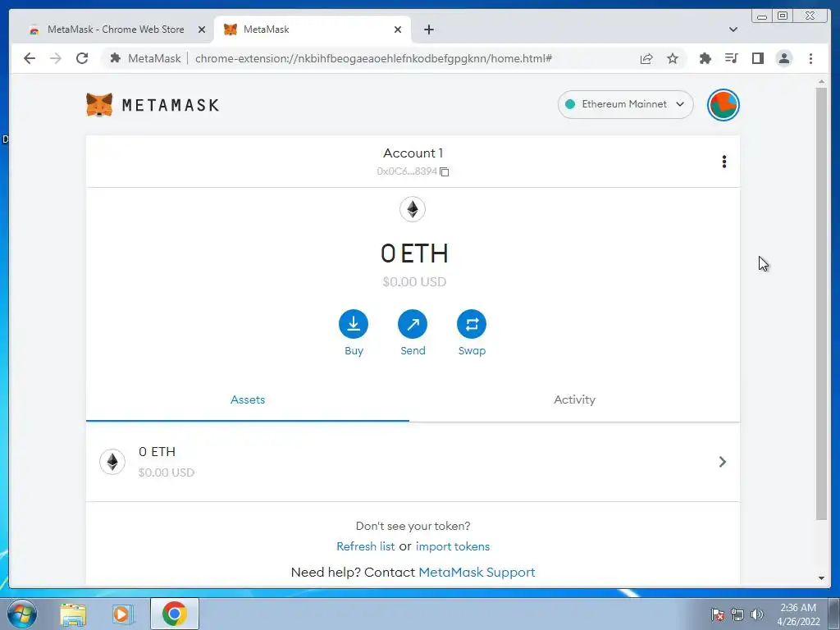
Task: Click the Chrome taskbar button
Action: [174, 614]
